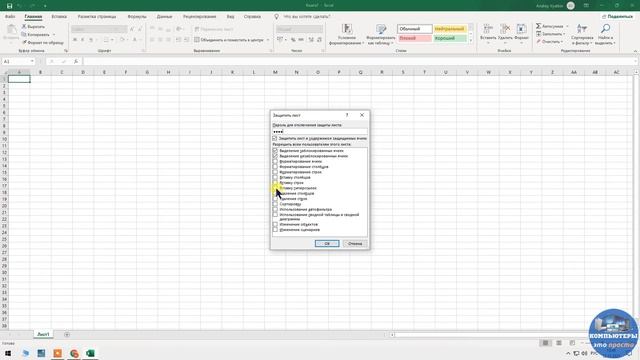The image size is (640, 360).
Task: Click Отмена (Cancel) in the dialog
Action: coord(355,243)
